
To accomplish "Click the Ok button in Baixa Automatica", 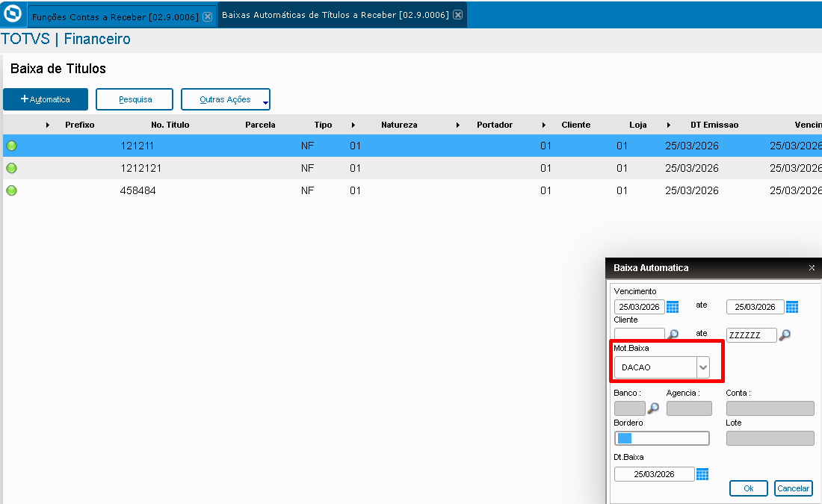I will pyautogui.click(x=749, y=488).
